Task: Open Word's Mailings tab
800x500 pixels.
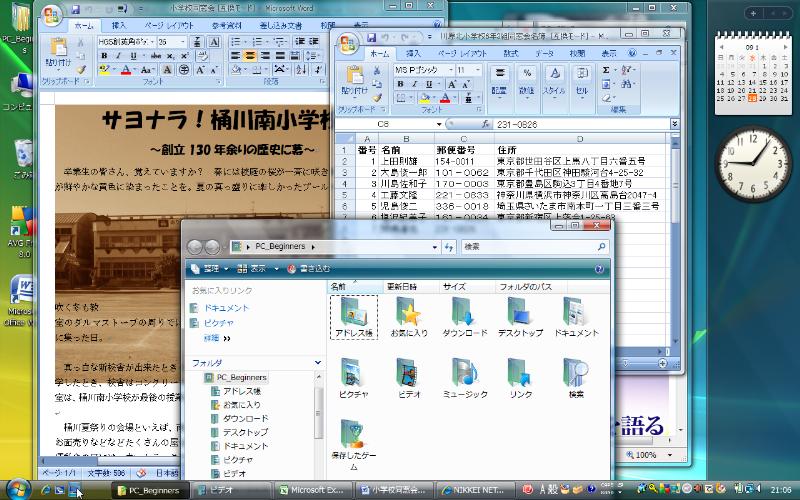Action: (281, 25)
